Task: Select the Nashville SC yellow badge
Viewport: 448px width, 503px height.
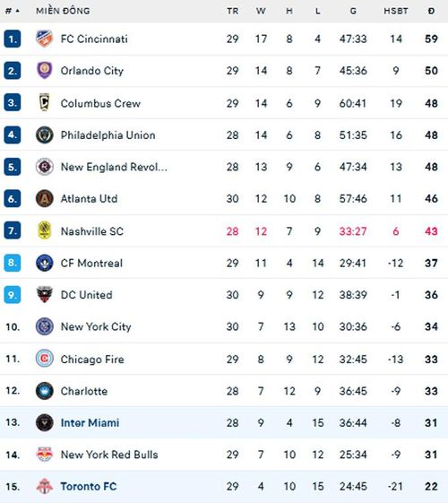Action: (x=44, y=230)
